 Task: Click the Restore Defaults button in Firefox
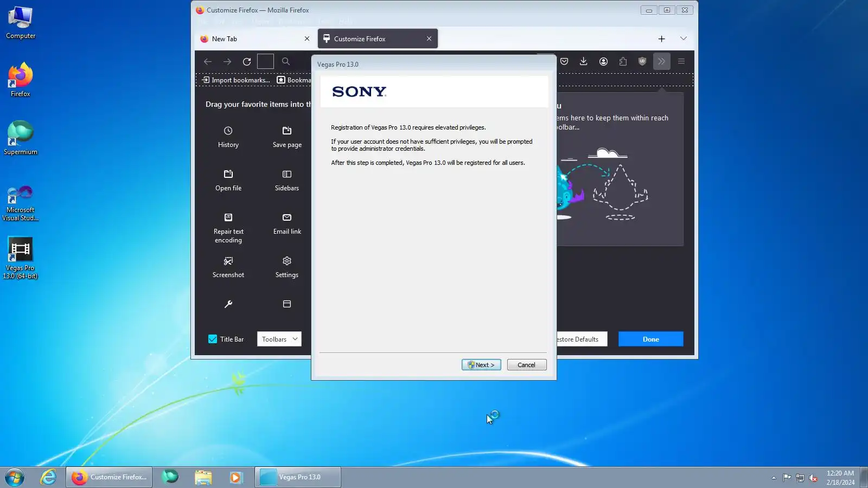pyautogui.click(x=580, y=339)
